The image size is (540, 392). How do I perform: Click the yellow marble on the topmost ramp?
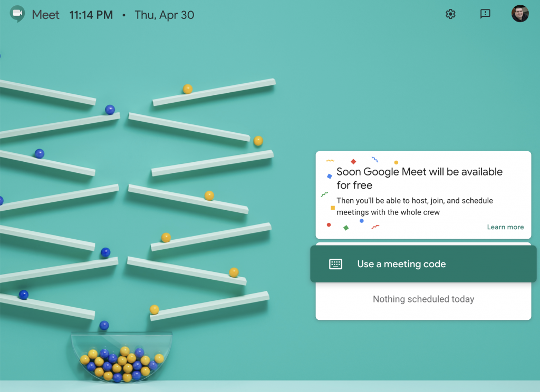pos(187,89)
